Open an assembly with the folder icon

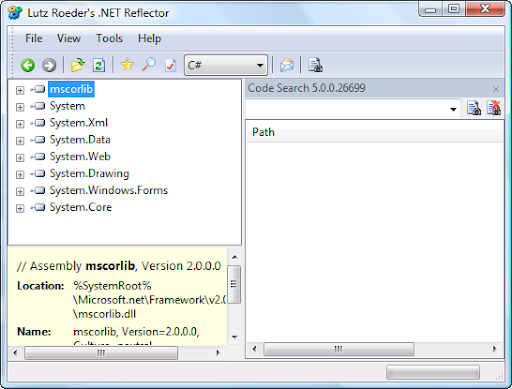(x=78, y=65)
